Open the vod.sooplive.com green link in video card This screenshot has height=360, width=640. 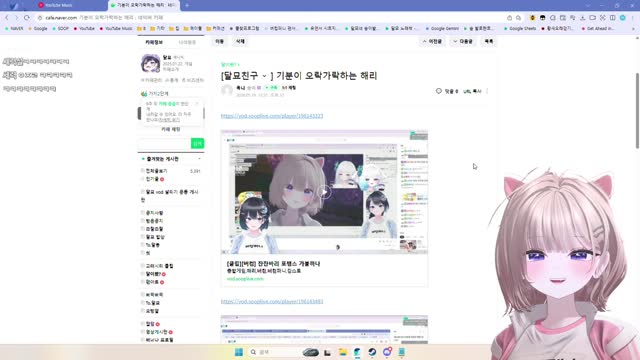click(245, 279)
